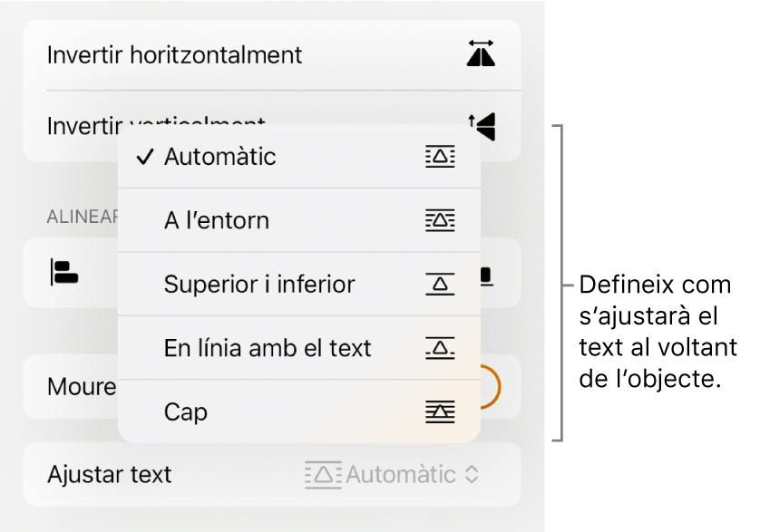
Task: Click the wrap icon beside Automàtic in Ajustar text
Action: [x=323, y=475]
